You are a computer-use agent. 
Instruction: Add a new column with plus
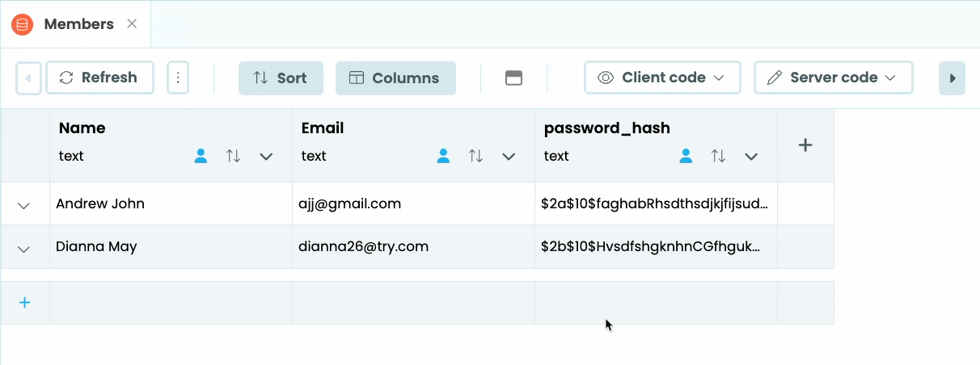click(805, 145)
